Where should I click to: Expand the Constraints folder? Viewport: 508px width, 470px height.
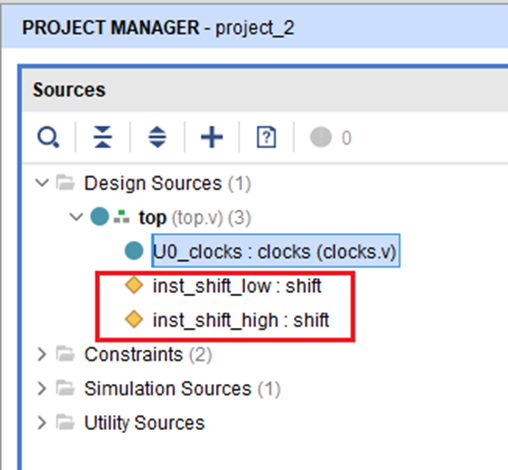(42, 354)
